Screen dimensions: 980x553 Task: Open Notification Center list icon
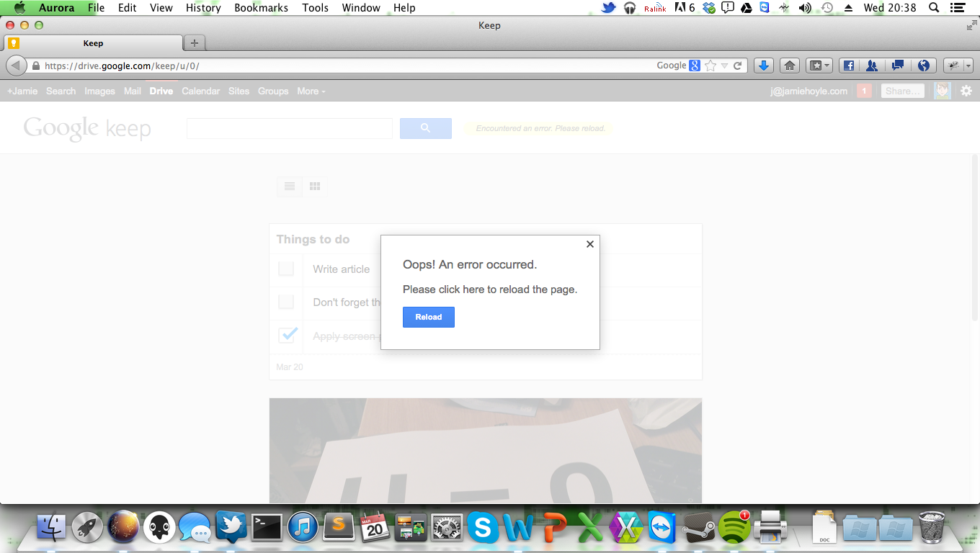pos(957,8)
